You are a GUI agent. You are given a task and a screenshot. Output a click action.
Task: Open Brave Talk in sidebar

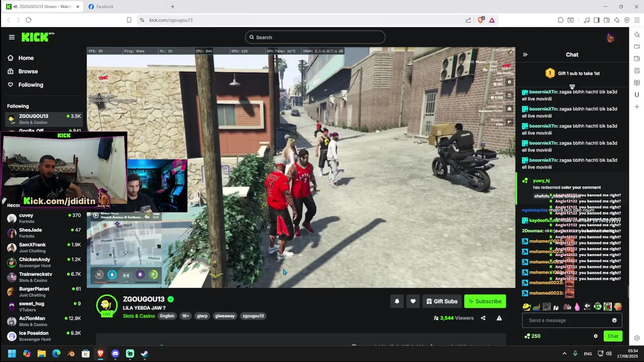(x=636, y=47)
